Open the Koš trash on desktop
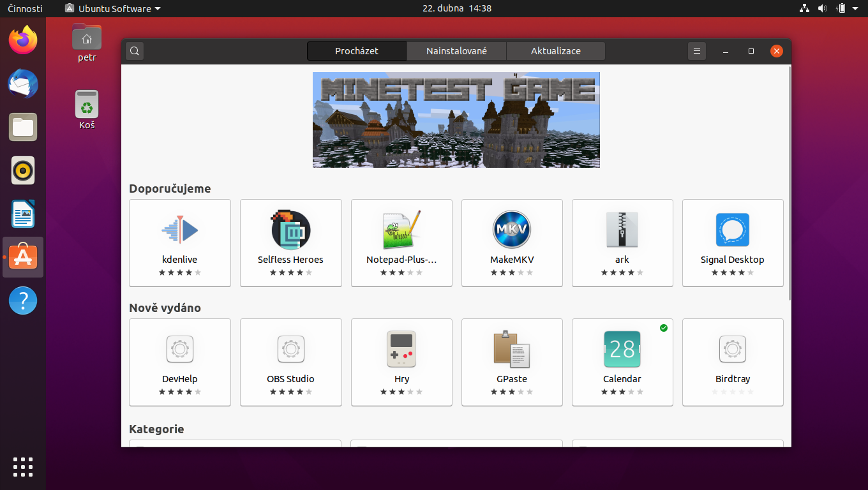The width and height of the screenshot is (868, 490). click(x=87, y=110)
